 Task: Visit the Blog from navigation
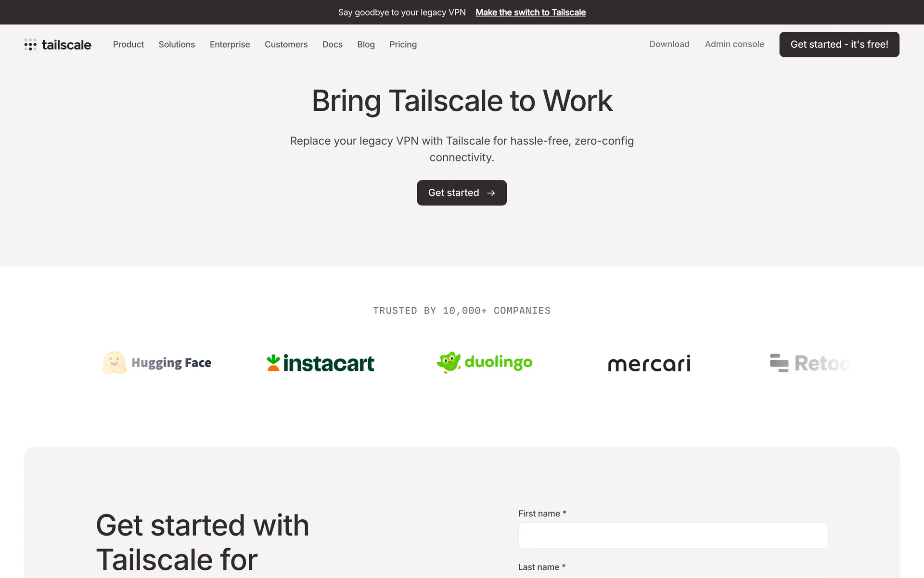(366, 44)
